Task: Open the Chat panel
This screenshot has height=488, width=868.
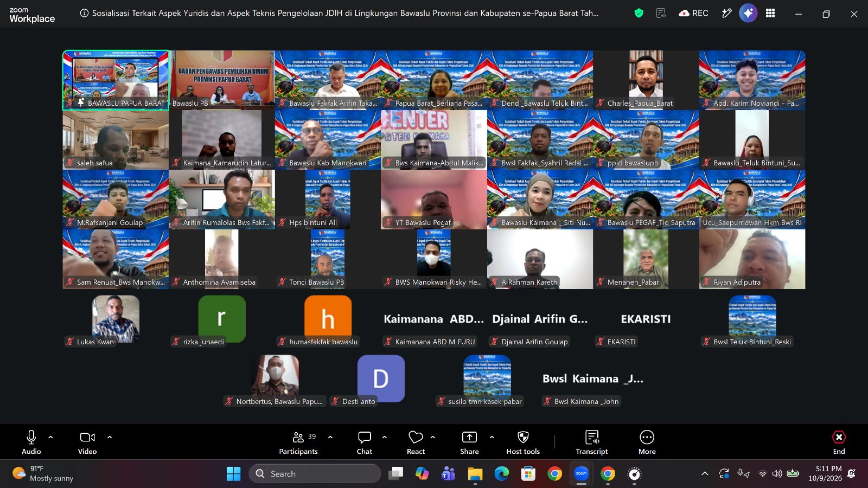Action: (365, 442)
